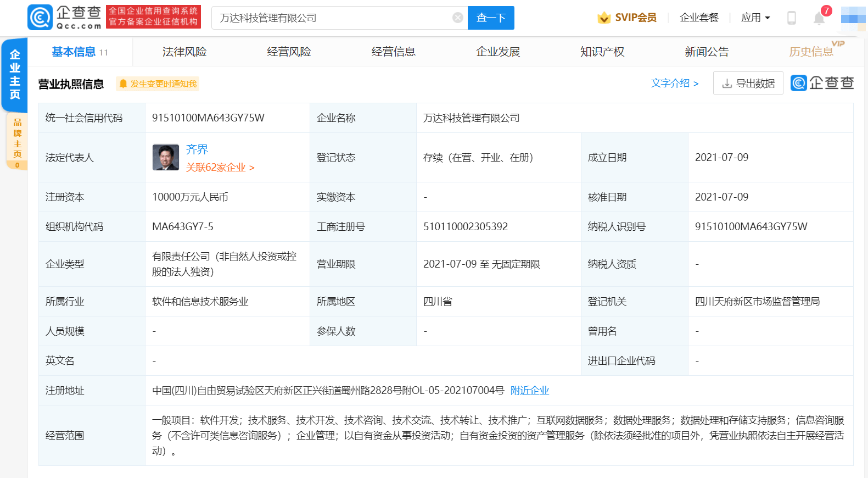Screen dimensions: 868x478
Task: Click the 导出数据 export button
Action: click(748, 84)
